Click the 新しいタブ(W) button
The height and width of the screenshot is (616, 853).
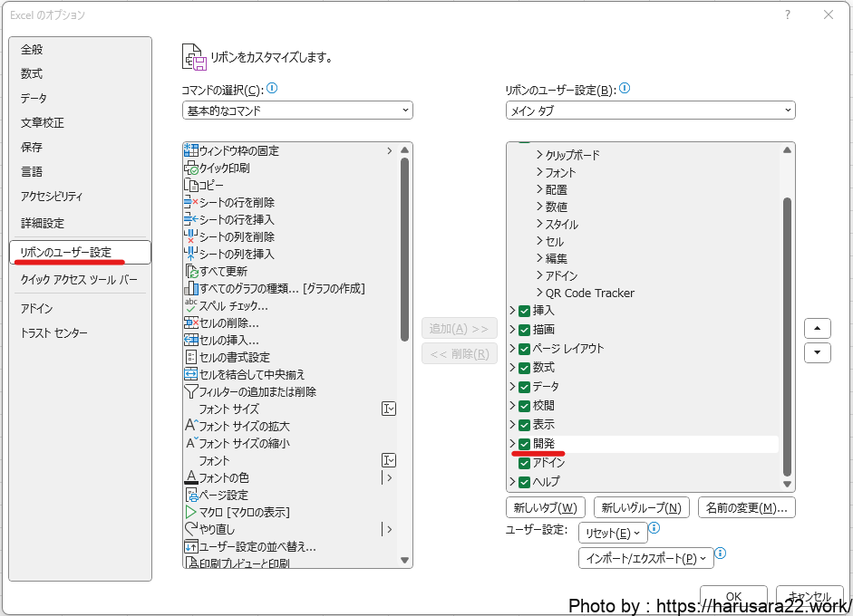pyautogui.click(x=546, y=507)
